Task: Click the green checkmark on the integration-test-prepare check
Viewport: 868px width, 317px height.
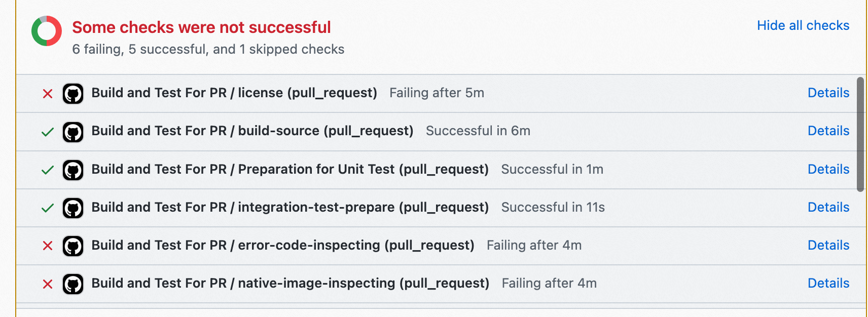Action: (48, 208)
